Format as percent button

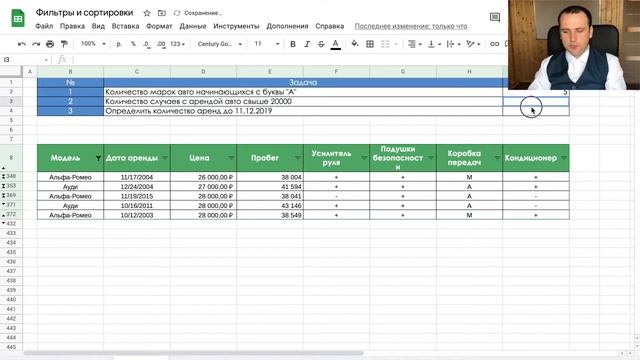133,44
